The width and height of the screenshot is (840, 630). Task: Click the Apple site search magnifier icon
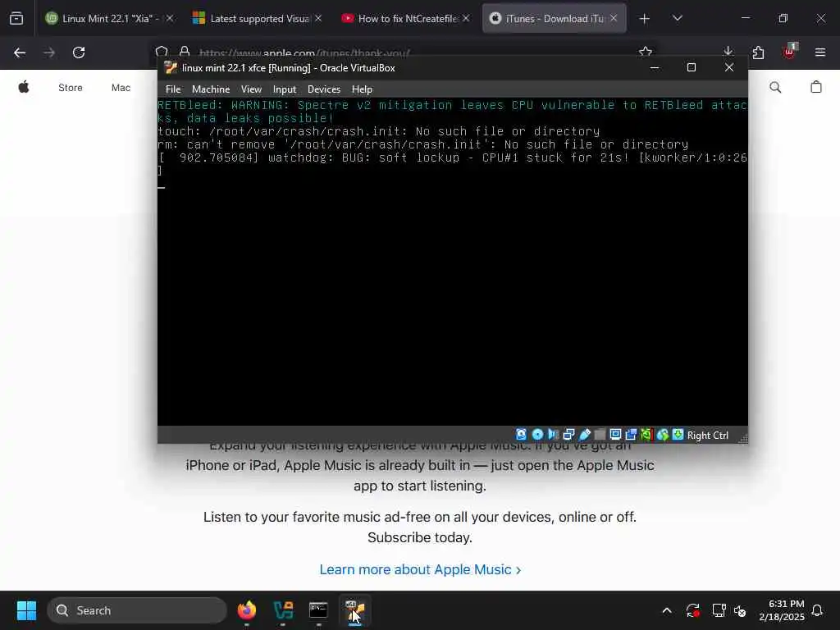[774, 87]
